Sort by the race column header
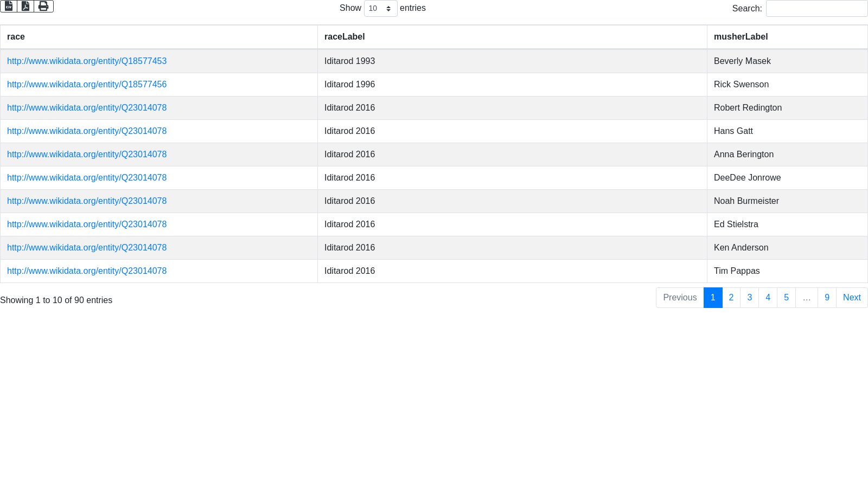Image resolution: width=868 pixels, height=488 pixels. [158, 37]
